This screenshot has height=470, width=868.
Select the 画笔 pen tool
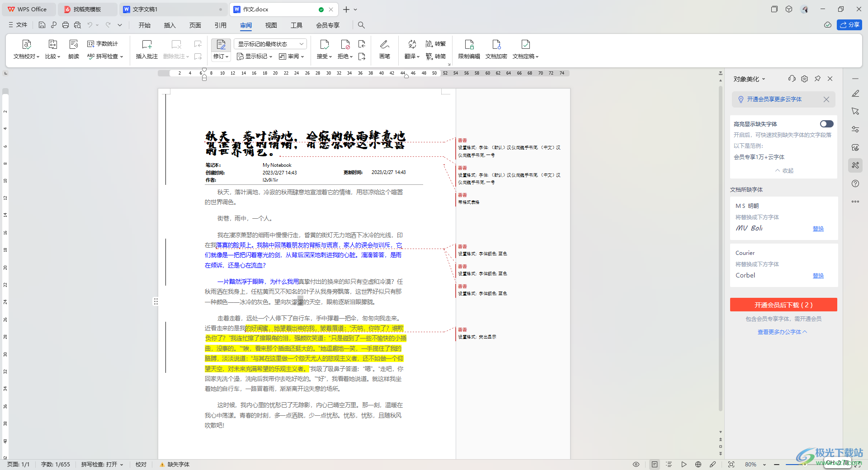coord(385,49)
